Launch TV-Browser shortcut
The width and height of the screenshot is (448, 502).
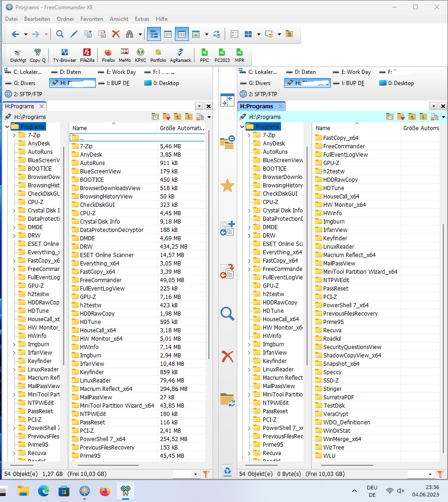point(65,56)
